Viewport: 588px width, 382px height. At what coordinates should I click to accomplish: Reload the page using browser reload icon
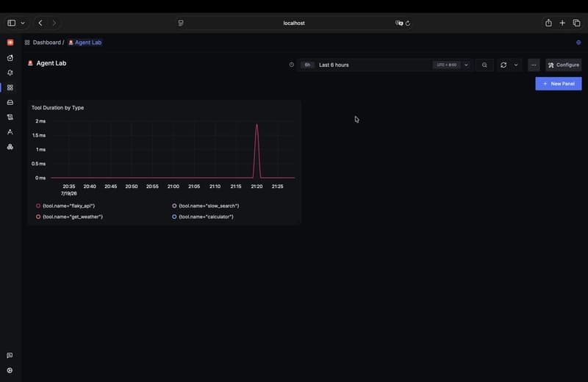point(408,23)
